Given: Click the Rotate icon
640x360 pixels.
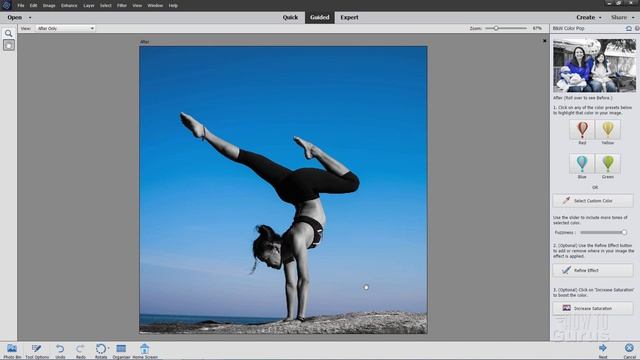Looking at the screenshot, I should (100, 349).
